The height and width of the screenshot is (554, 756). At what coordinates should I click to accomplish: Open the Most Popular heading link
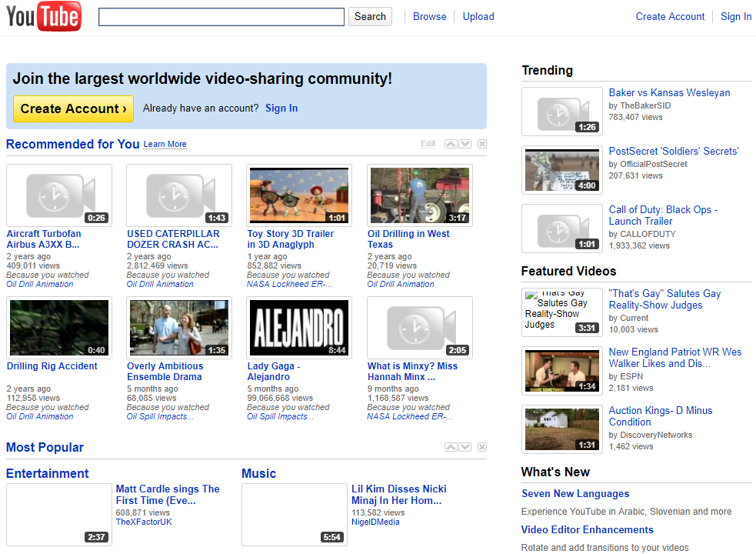tap(45, 447)
